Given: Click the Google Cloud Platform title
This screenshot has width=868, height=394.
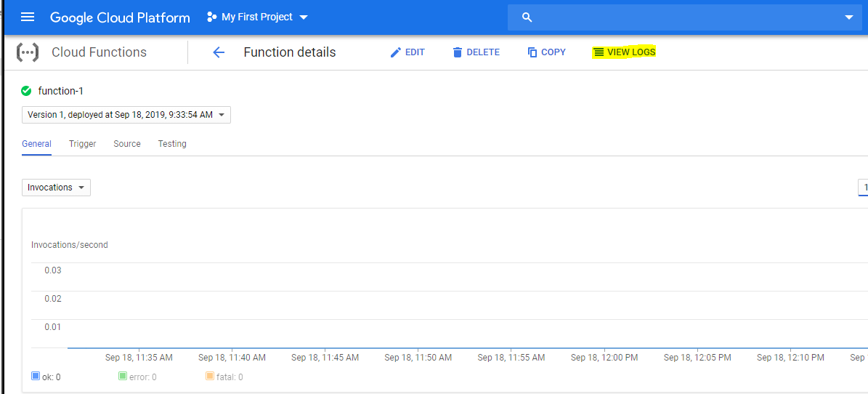Looking at the screenshot, I should (x=120, y=17).
